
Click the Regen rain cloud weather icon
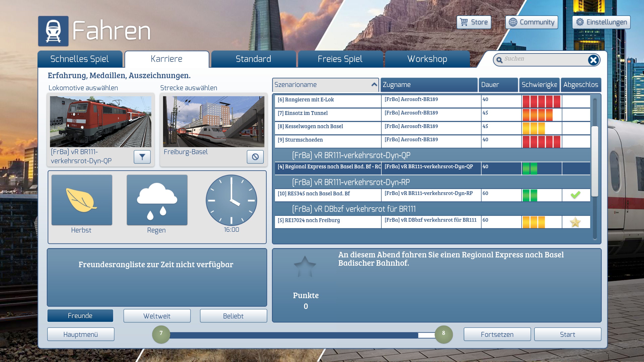coord(157,200)
